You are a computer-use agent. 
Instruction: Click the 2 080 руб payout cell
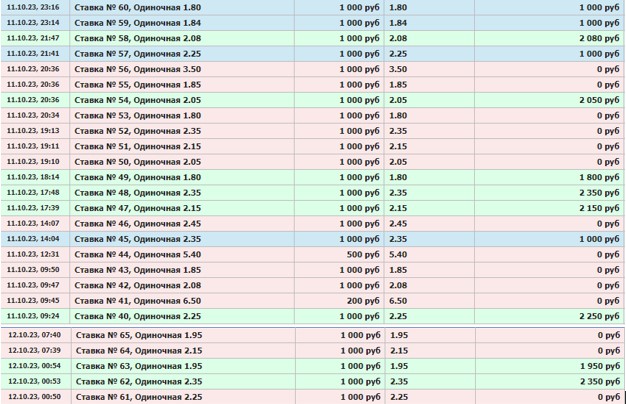[x=597, y=37]
